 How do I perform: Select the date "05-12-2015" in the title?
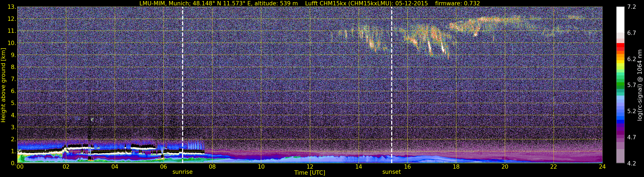(x=412, y=3)
